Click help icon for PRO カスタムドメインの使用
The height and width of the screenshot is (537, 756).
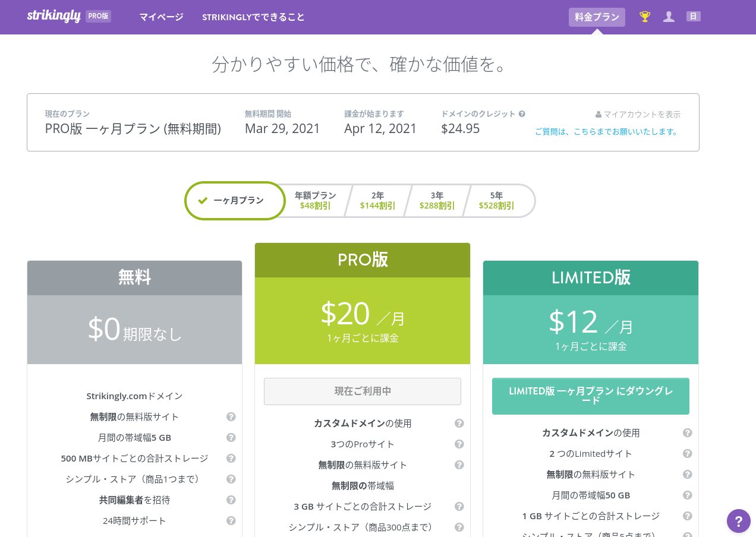(x=459, y=424)
